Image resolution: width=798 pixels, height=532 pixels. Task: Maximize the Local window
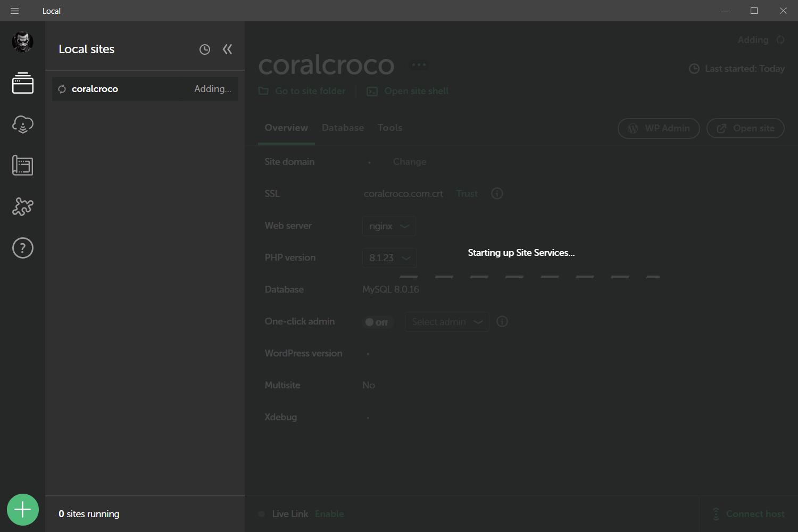tap(754, 11)
